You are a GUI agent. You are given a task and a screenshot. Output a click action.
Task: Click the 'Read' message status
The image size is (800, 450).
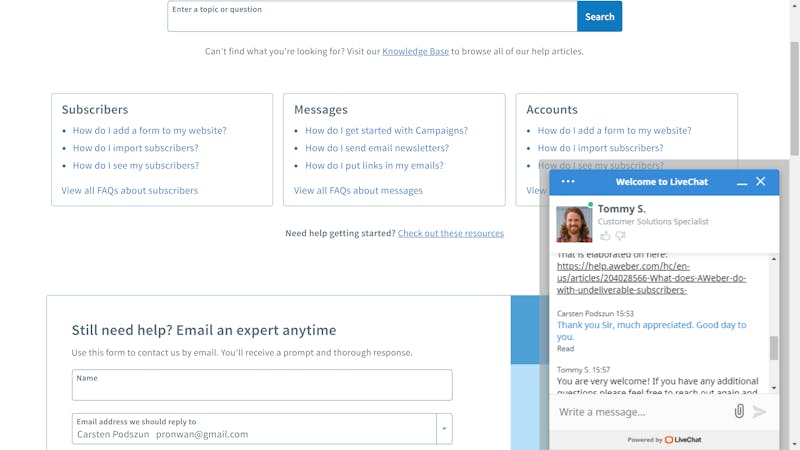[565, 348]
